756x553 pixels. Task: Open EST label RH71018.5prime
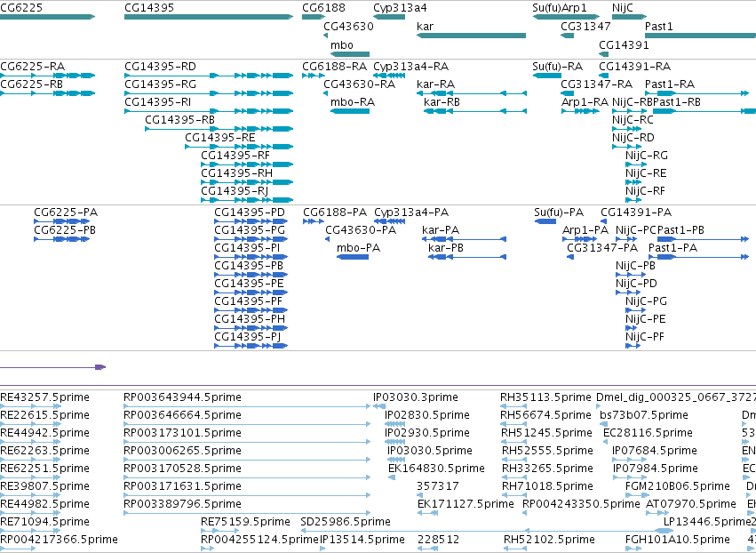547,486
